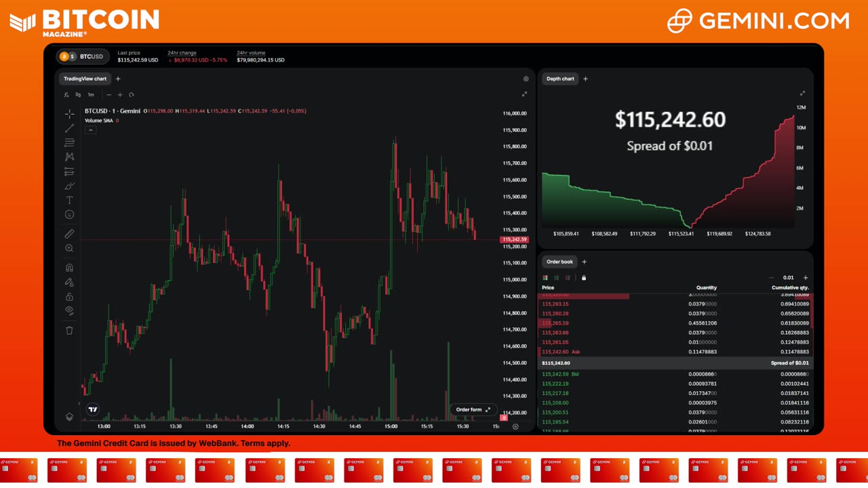Screen dimensions: 868x488
Task: Click the 0.01 grouping value
Action: [x=788, y=277]
